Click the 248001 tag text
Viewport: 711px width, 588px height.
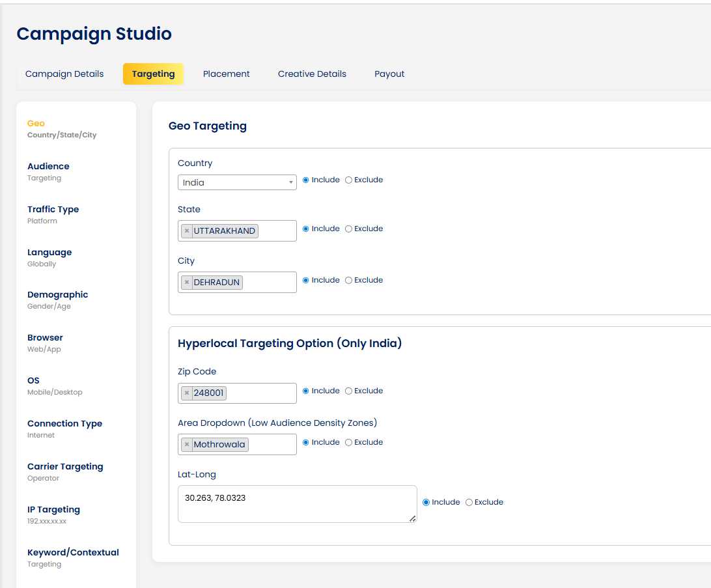tap(208, 393)
